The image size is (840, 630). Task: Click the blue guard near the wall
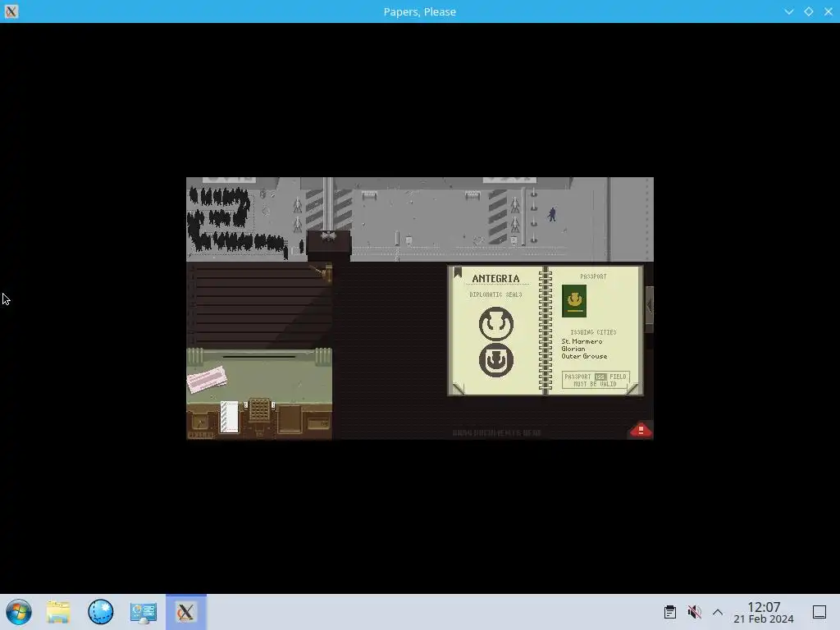pos(552,214)
